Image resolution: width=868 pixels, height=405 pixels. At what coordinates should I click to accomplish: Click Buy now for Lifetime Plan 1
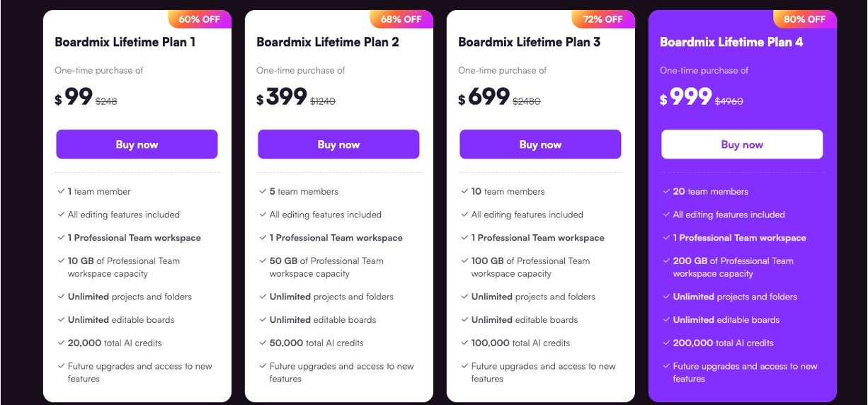click(137, 144)
